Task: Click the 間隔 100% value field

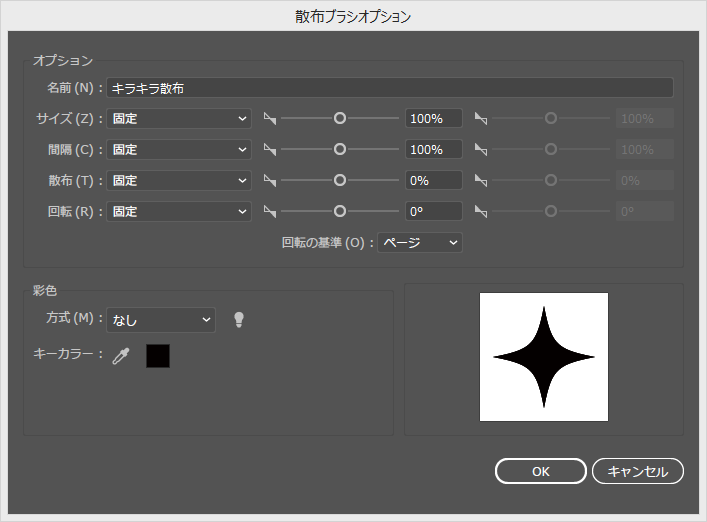Action: pos(434,150)
